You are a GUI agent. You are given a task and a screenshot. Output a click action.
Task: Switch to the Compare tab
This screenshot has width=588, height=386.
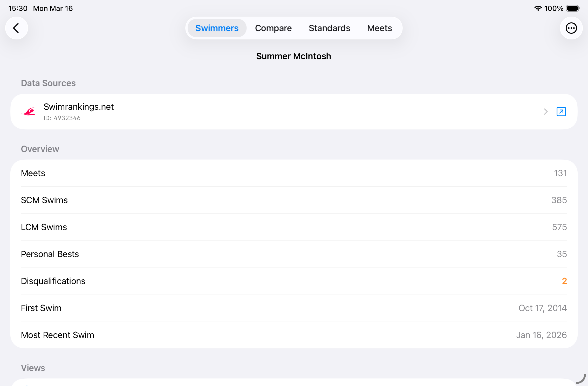click(x=273, y=28)
